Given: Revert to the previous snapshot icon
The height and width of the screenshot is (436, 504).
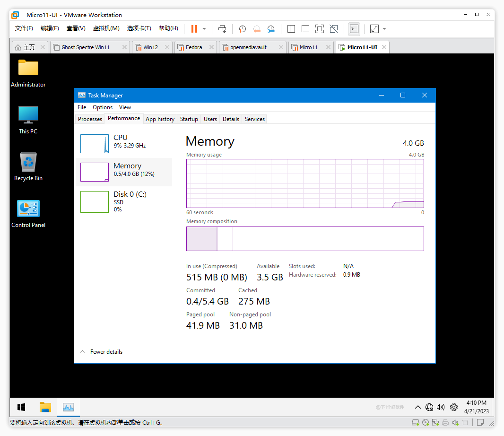Looking at the screenshot, I should (257, 29).
